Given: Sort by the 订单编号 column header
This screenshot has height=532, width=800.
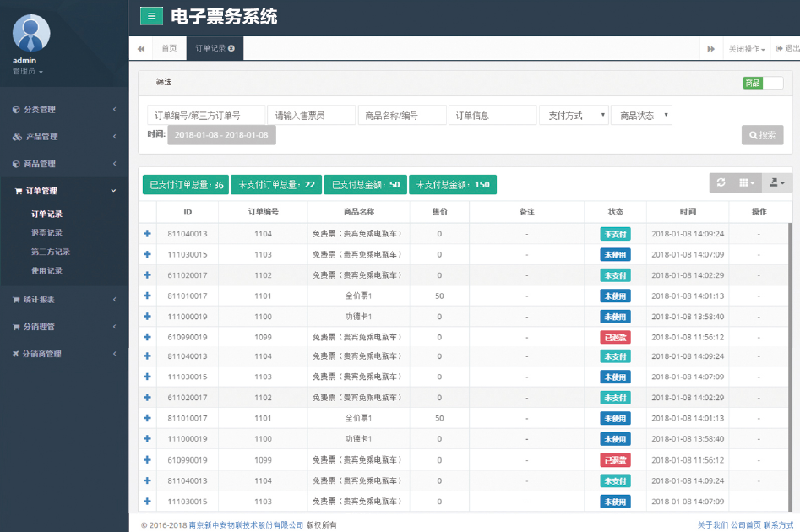Looking at the screenshot, I should coord(264,212).
